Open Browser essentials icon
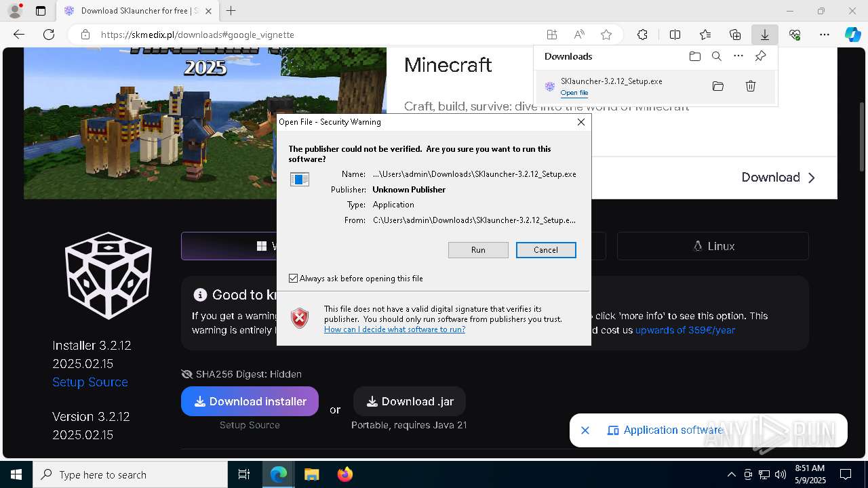The width and height of the screenshot is (868, 488). [795, 35]
